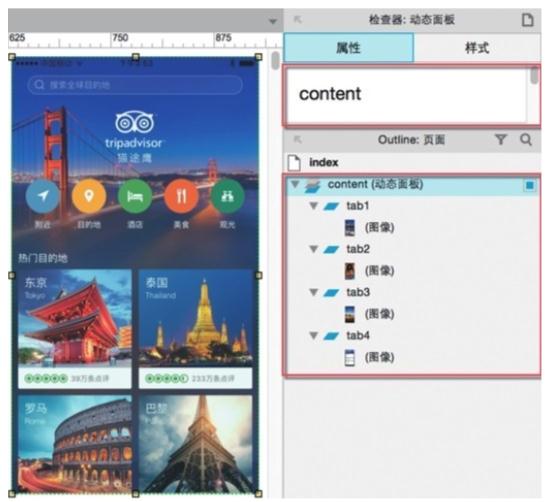The height and width of the screenshot is (502, 550).
Task: Switch to the 样式 tab
Action: pyautogui.click(x=477, y=48)
